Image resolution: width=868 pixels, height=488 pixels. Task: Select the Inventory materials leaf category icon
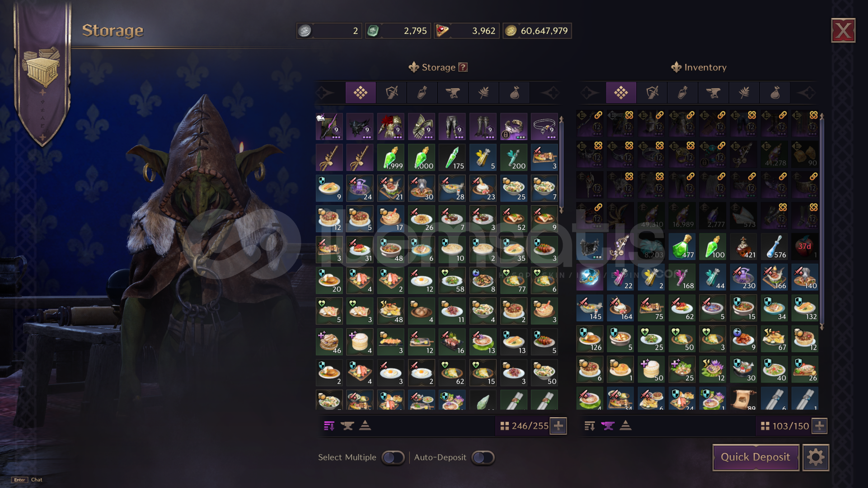(x=744, y=93)
